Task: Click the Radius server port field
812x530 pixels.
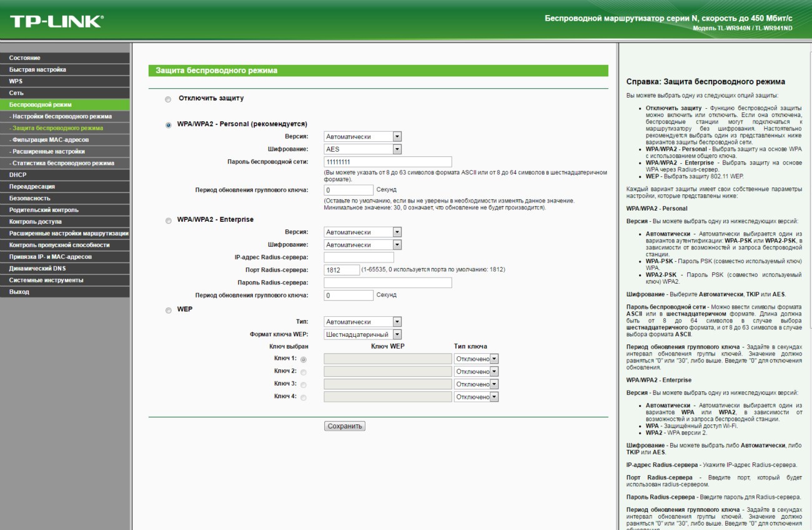Action: 342,270
